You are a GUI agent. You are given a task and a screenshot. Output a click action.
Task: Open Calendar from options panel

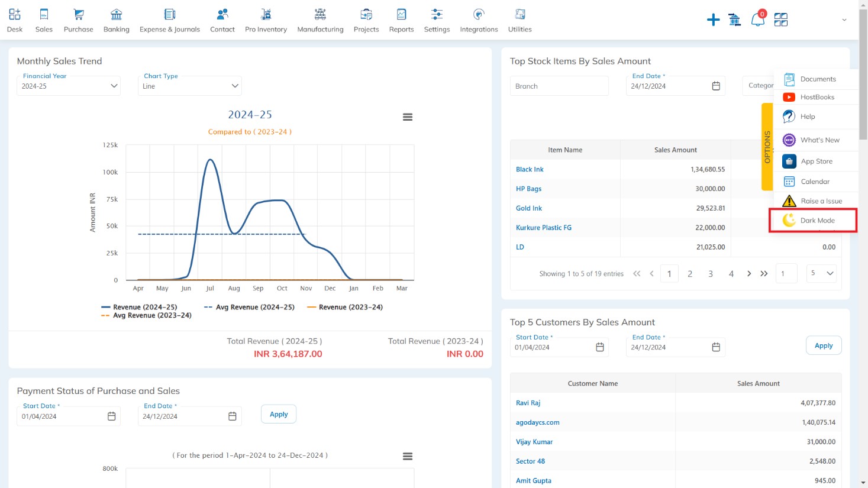click(x=816, y=182)
